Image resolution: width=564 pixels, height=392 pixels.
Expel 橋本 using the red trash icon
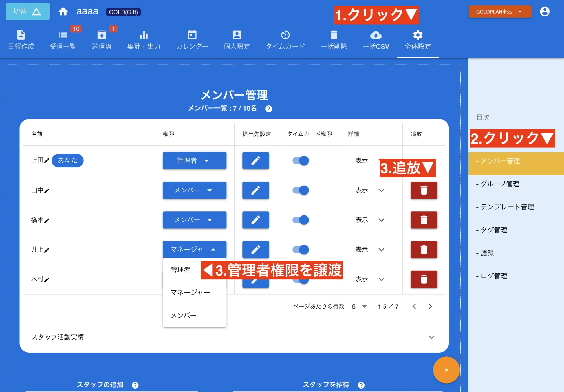tap(424, 220)
